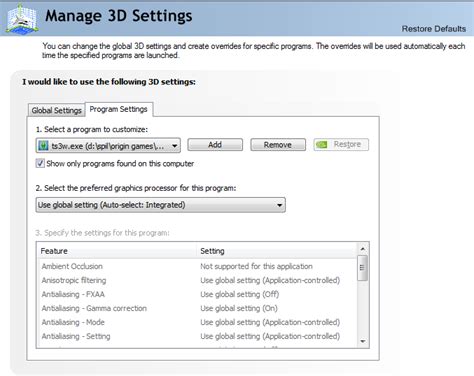Select the Antialiasing - FXAA row
Screen dimensions: 474x376
(x=197, y=294)
